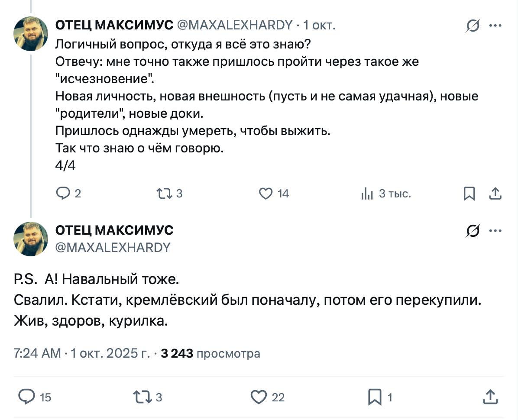The image size is (518, 420).
Task: Open Grok icon on the first tweet
Action: tap(473, 26)
